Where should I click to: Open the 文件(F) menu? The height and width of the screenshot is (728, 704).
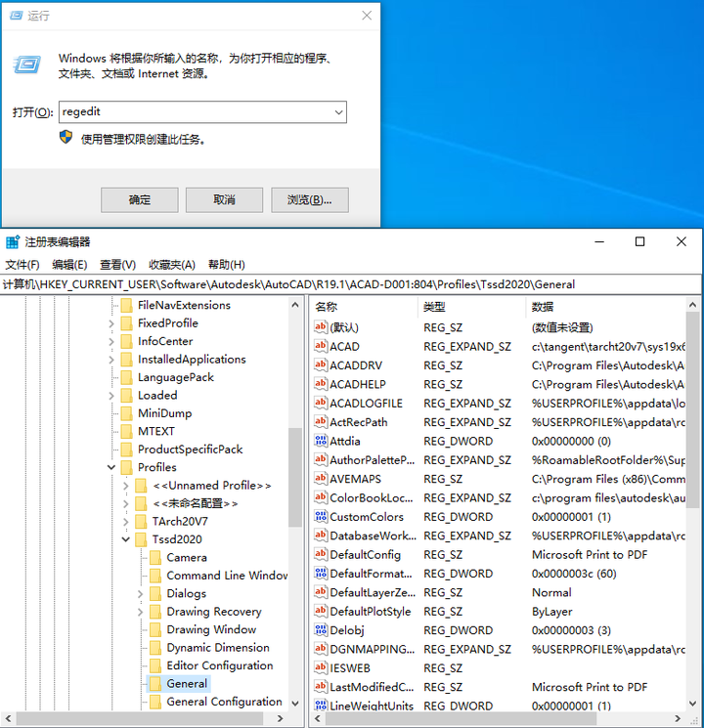click(22, 265)
